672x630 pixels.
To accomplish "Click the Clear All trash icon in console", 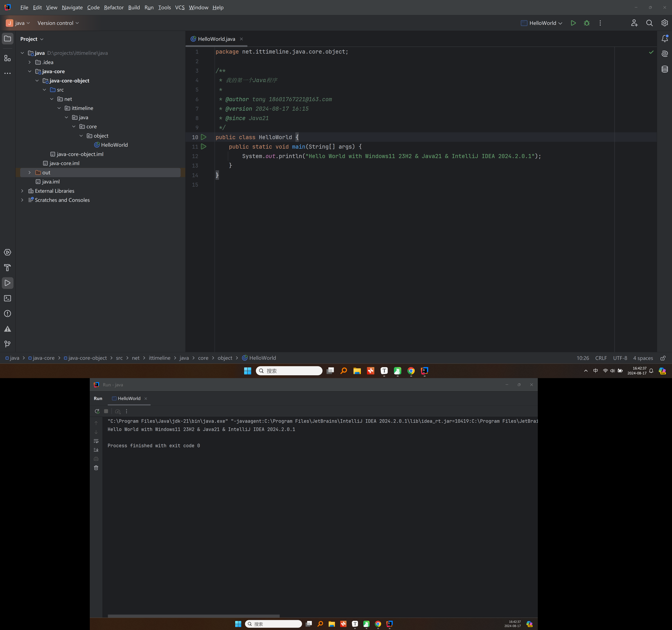I will click(x=96, y=468).
